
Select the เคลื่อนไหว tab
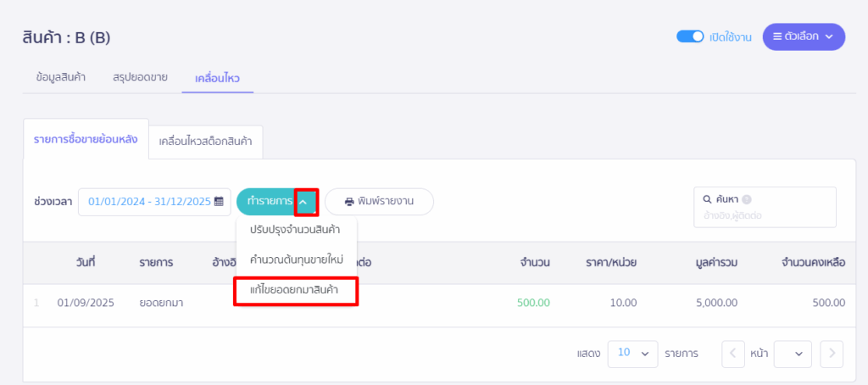[217, 78]
